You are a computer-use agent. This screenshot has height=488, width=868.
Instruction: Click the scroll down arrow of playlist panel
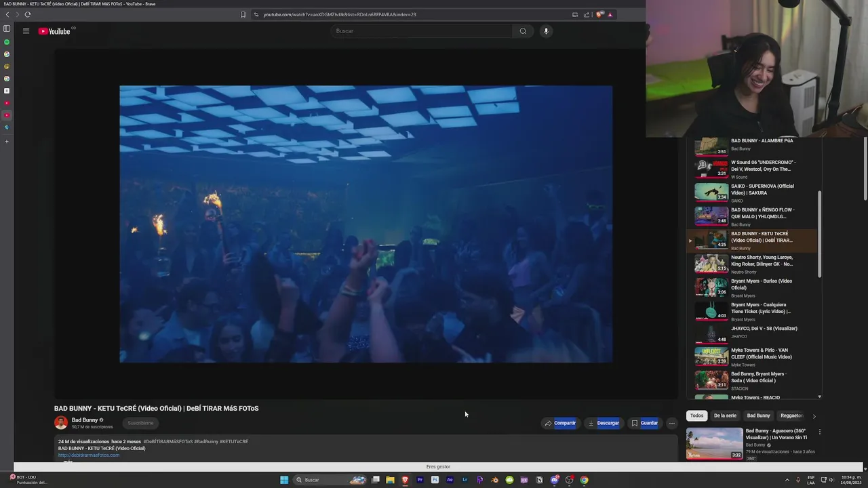click(820, 396)
